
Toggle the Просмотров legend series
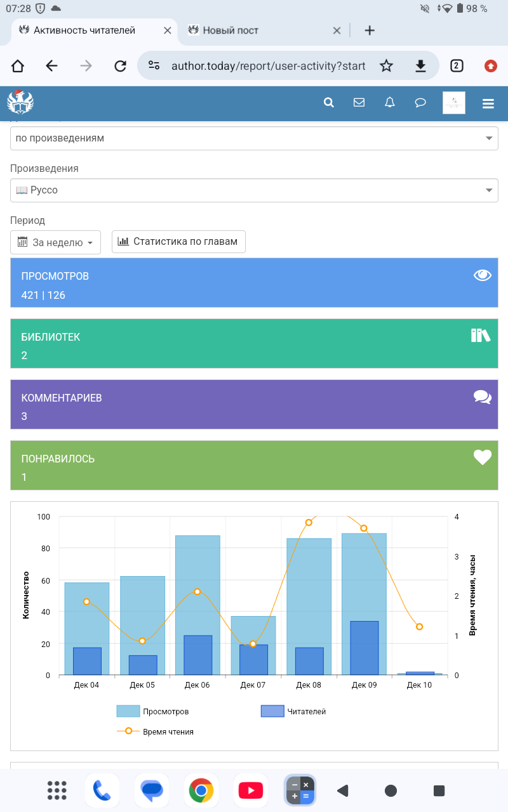(152, 712)
